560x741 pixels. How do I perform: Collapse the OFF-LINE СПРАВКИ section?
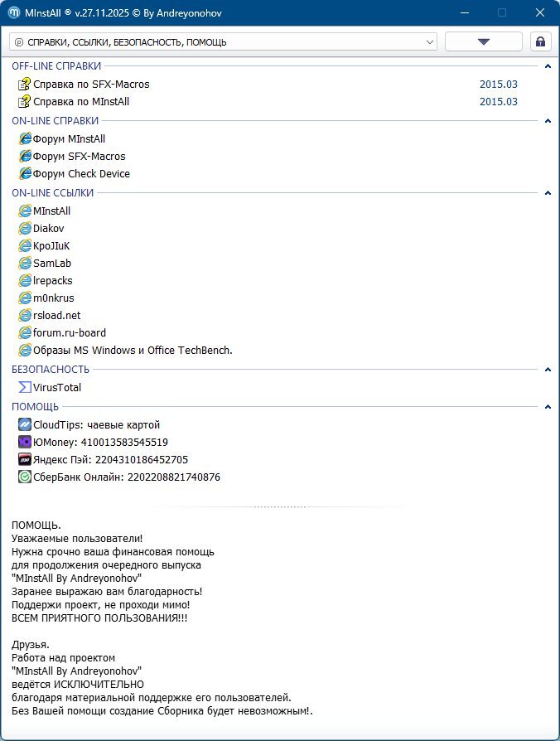[548, 66]
